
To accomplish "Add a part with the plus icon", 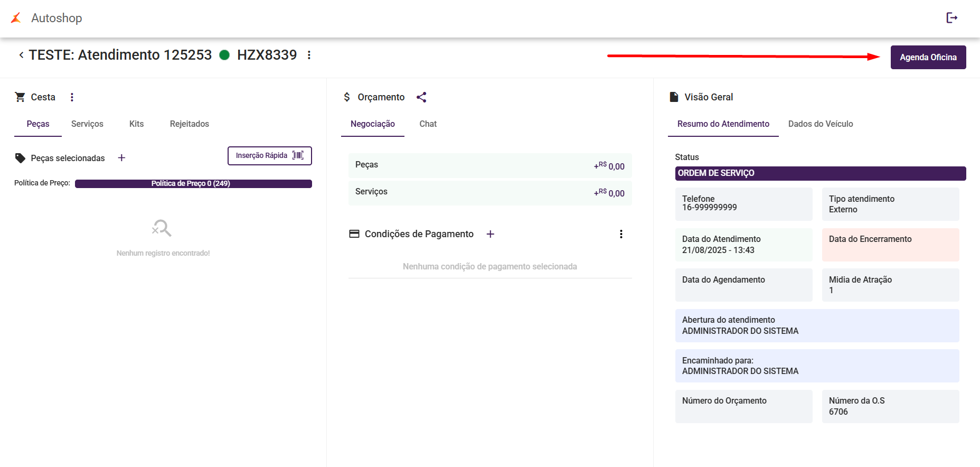I will click(x=121, y=158).
